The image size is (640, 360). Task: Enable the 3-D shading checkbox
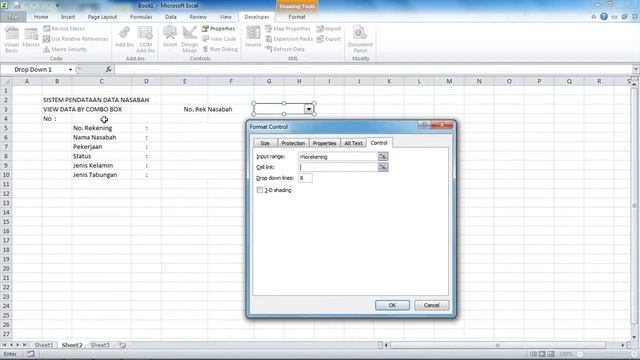coord(260,190)
